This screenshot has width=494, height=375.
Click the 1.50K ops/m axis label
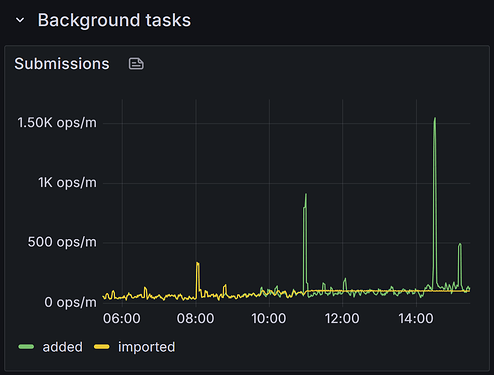[57, 123]
